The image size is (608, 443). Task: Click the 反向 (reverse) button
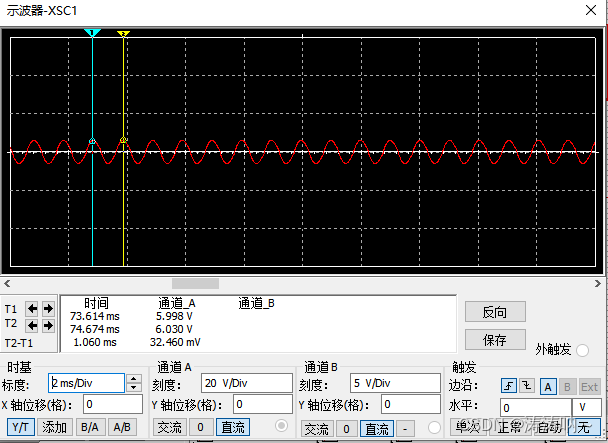495,311
